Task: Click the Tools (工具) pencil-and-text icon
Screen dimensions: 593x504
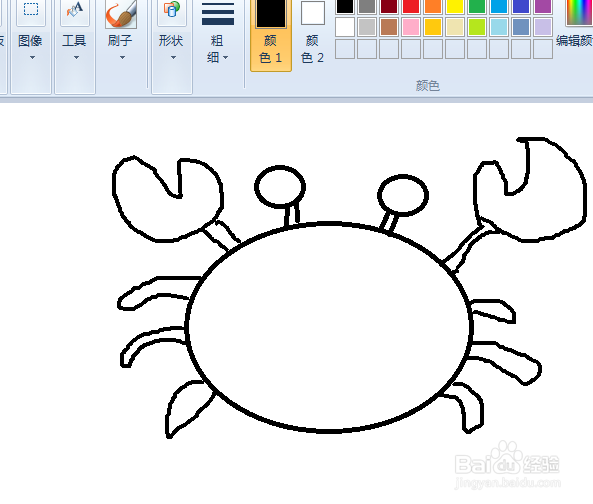Action: (75, 11)
